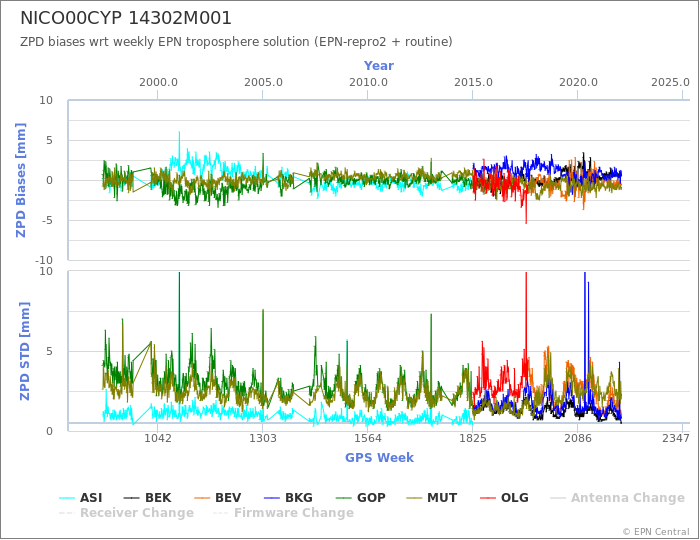This screenshot has height=540, width=700.
Task: Toggle the OLG legend entry
Action: point(504,498)
